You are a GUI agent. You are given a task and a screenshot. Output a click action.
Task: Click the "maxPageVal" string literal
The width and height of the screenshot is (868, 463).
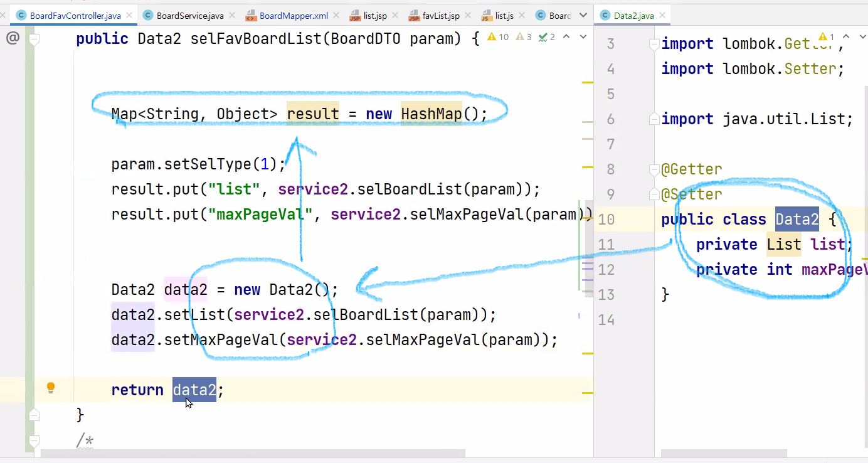[260, 215]
